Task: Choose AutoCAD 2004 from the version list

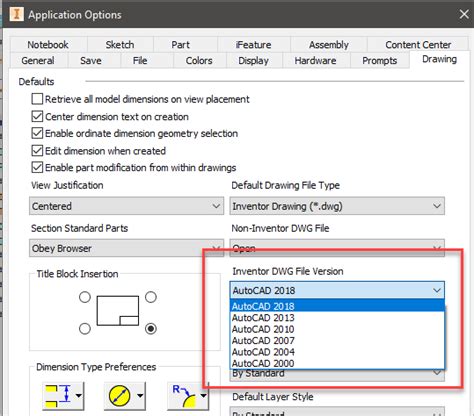Action: click(337, 352)
